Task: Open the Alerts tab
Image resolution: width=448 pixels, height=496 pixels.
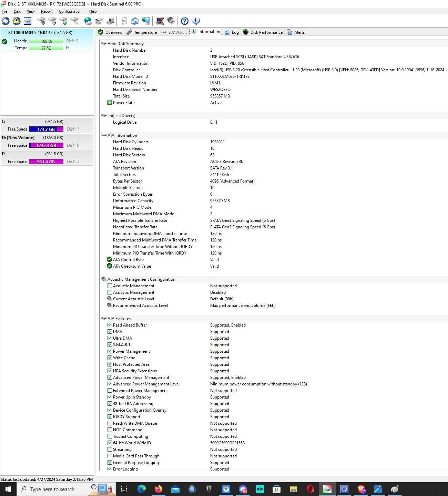Action: (x=296, y=32)
